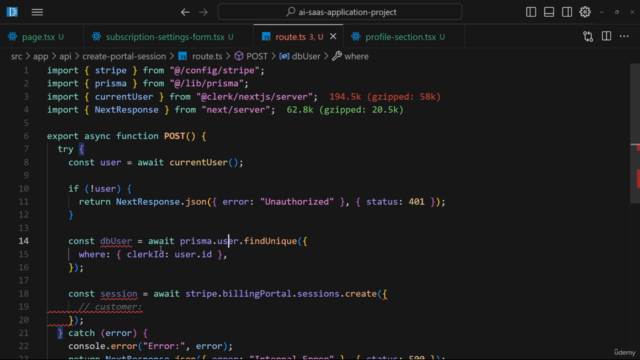Click the cube icon before POST breadcrumb

[x=239, y=56]
